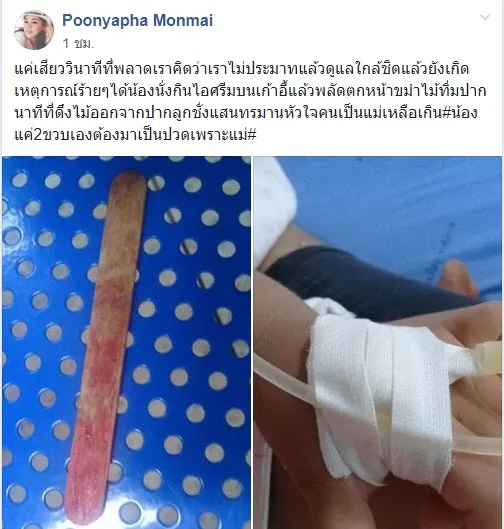Open the bandaged hand photo
504x529 pixels.
(378, 342)
